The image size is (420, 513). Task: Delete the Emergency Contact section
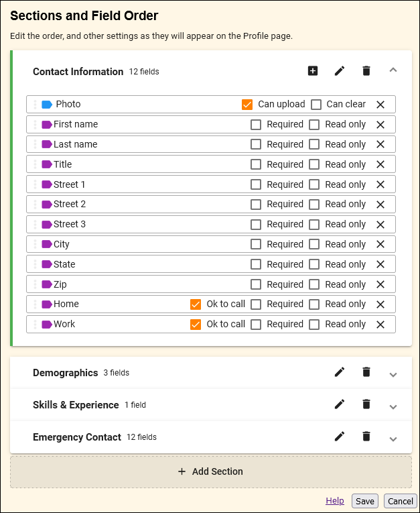pyautogui.click(x=366, y=437)
